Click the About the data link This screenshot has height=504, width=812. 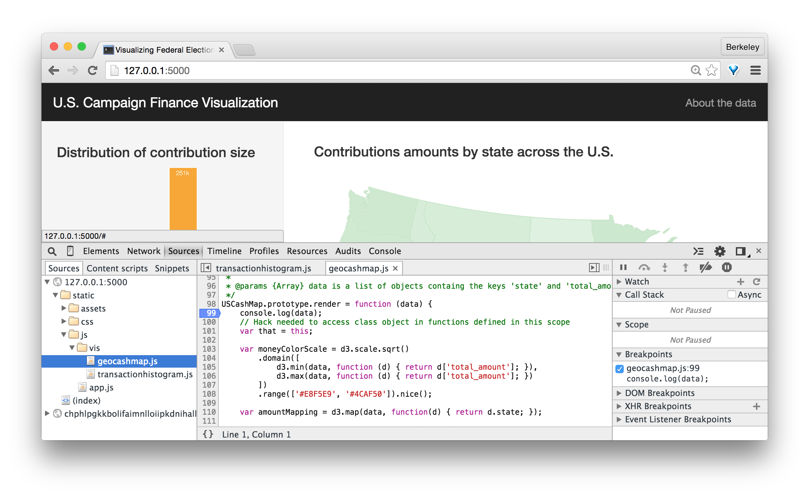(x=720, y=103)
